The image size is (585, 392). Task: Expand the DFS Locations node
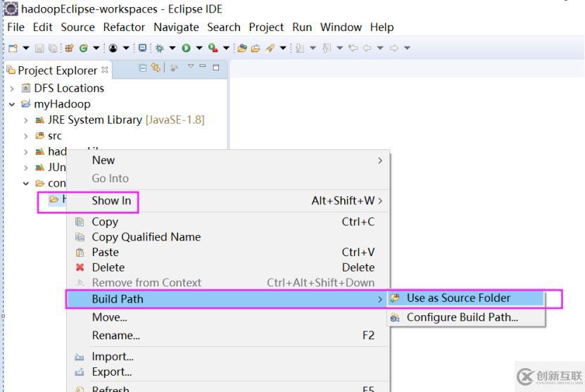12,89
